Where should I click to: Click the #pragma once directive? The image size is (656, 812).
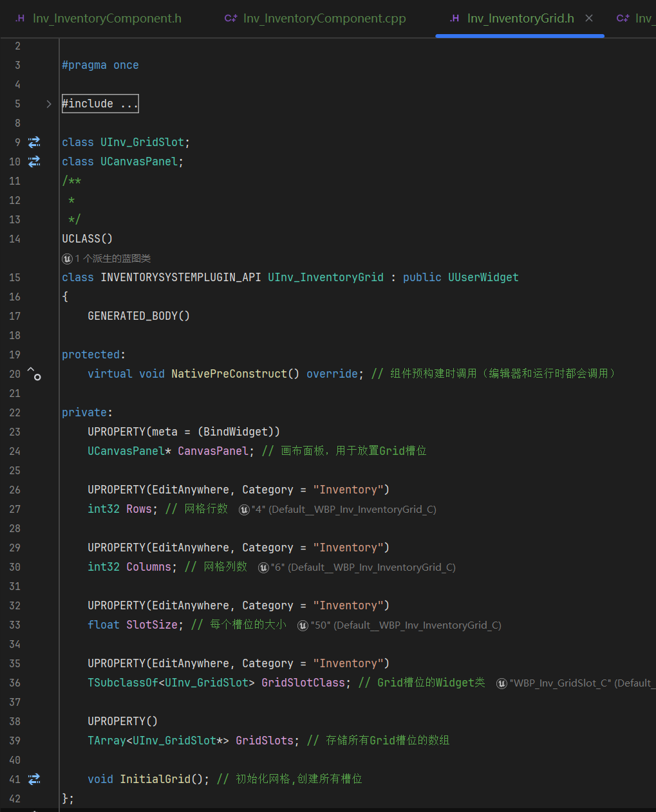point(100,65)
